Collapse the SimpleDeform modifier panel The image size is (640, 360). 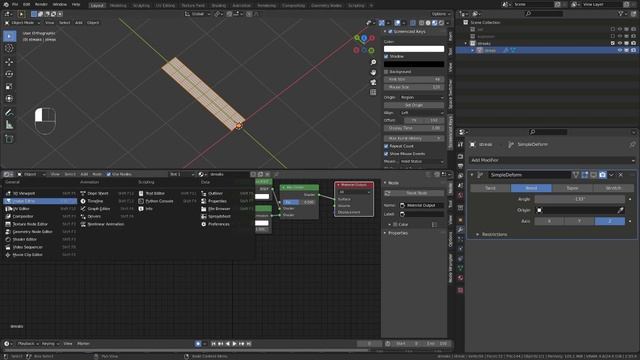tap(472, 175)
